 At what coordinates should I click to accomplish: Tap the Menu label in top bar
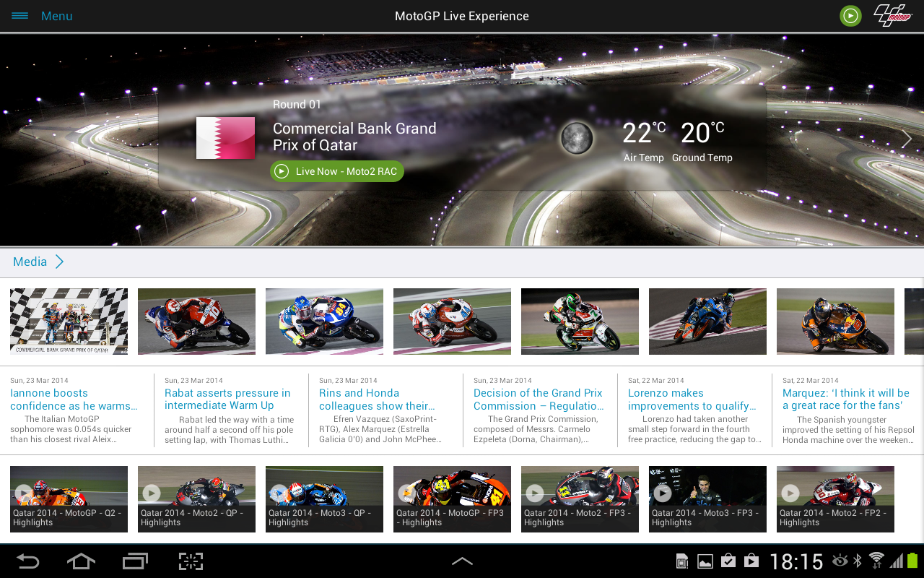pos(57,16)
